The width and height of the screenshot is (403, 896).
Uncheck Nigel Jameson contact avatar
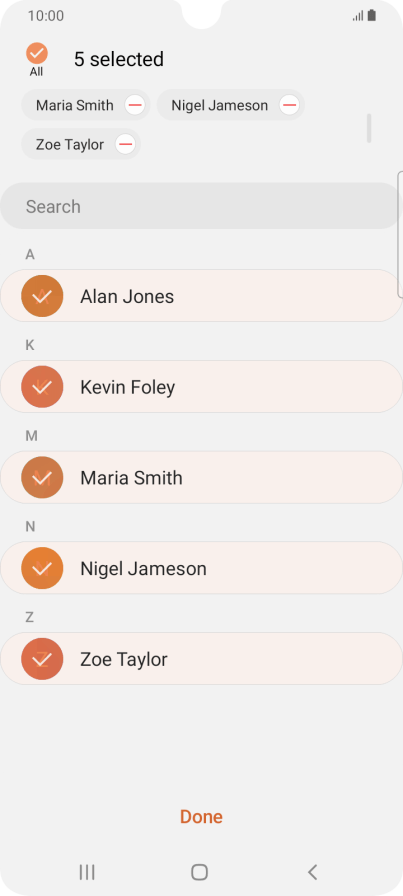click(42, 568)
